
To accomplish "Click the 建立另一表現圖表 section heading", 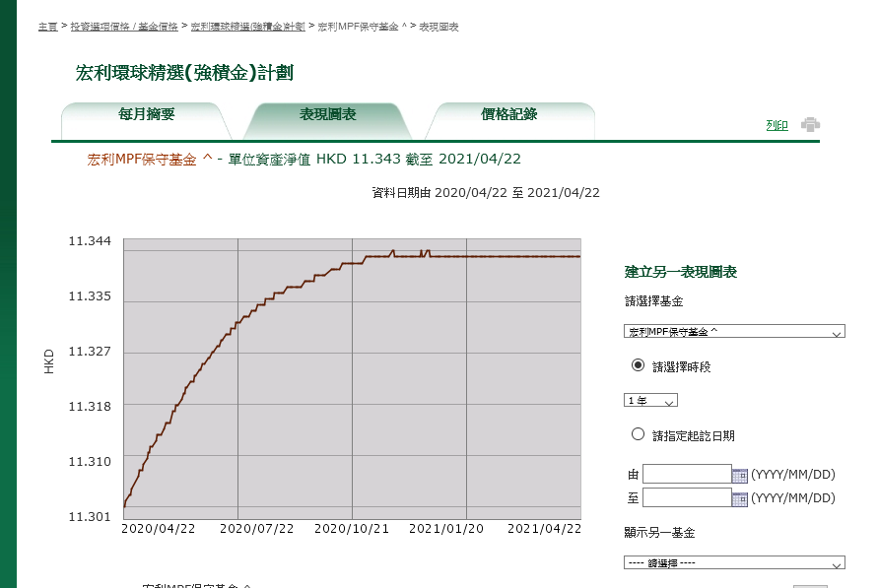I will 680,272.
